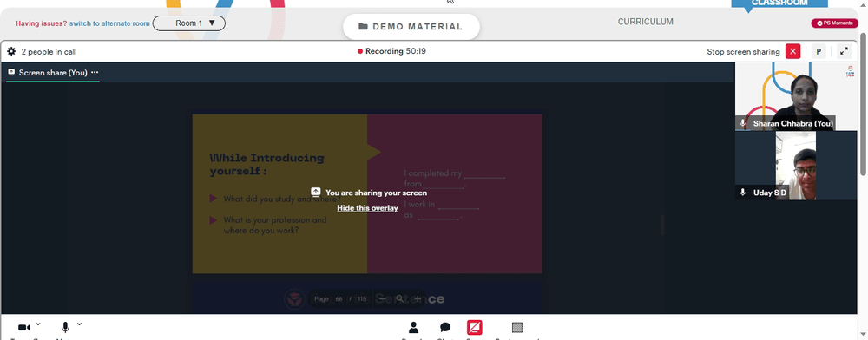868x340 pixels.
Task: Select the Screen share (You) tab
Action: pos(53,72)
